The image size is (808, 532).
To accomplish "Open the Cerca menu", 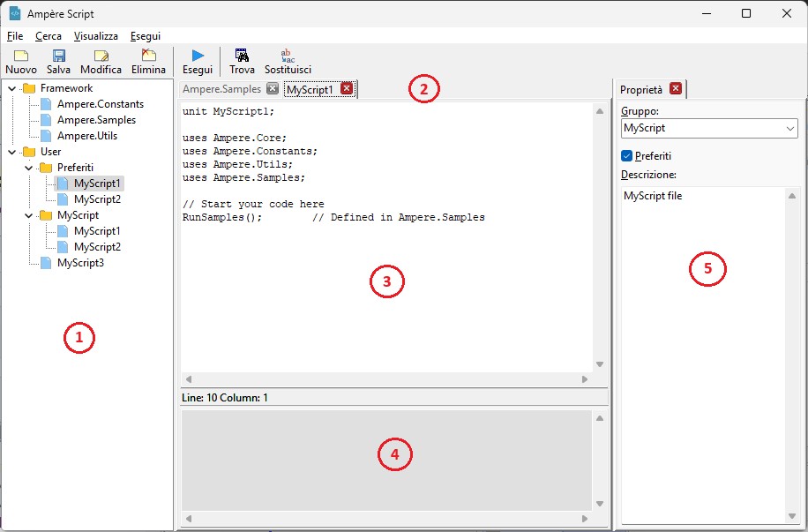I will [49, 36].
